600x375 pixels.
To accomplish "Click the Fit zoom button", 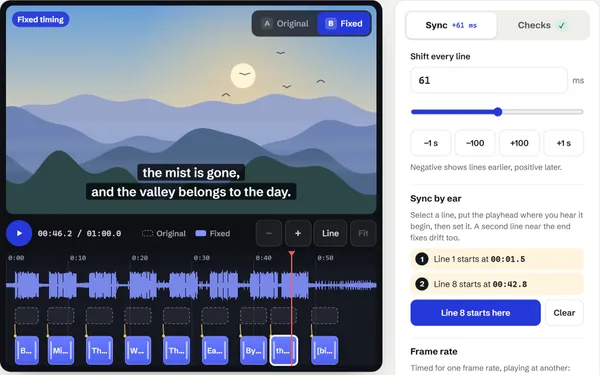I will pos(363,233).
